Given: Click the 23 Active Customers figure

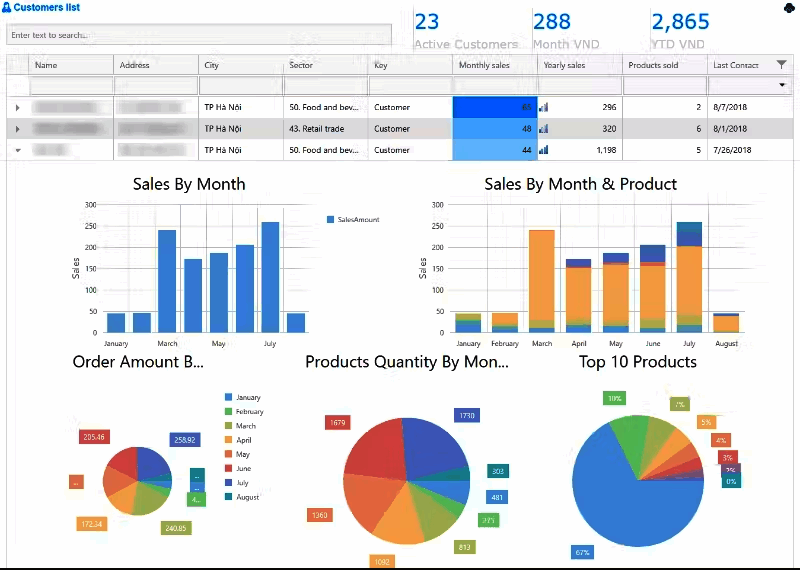Looking at the screenshot, I should coord(427,21).
